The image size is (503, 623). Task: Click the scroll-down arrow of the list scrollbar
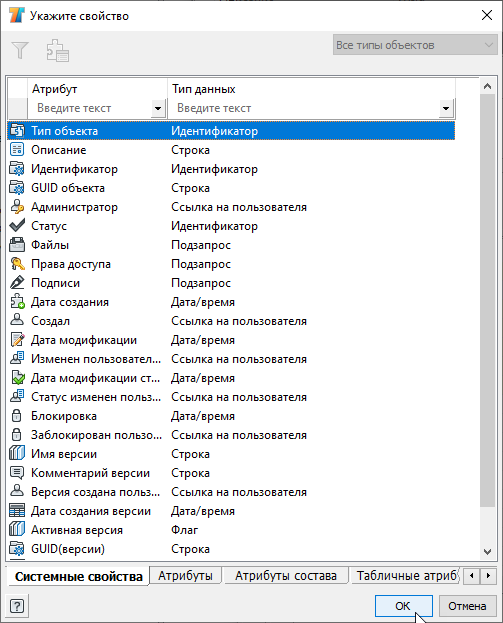(488, 551)
